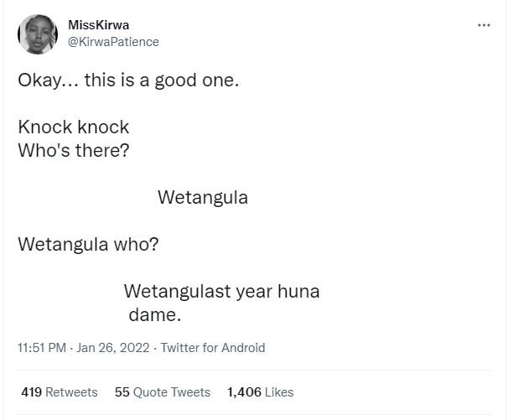Open the MissKirwa display name profile link
513x420 pixels.
tap(98, 25)
